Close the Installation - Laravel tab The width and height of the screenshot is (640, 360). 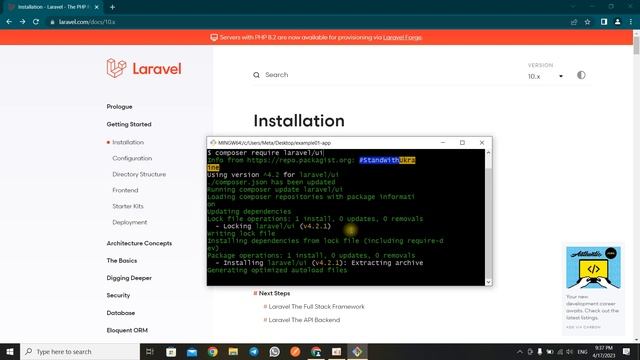pyautogui.click(x=96, y=7)
